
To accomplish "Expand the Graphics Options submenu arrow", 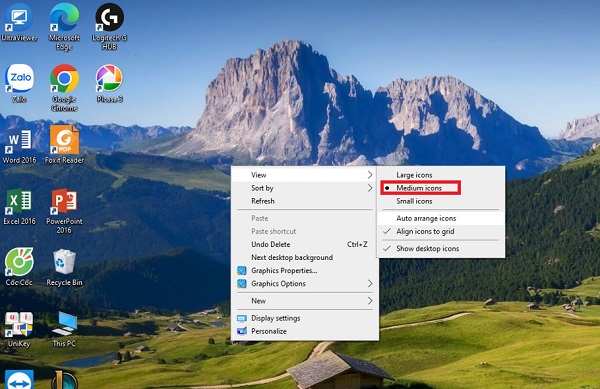I will pos(370,283).
